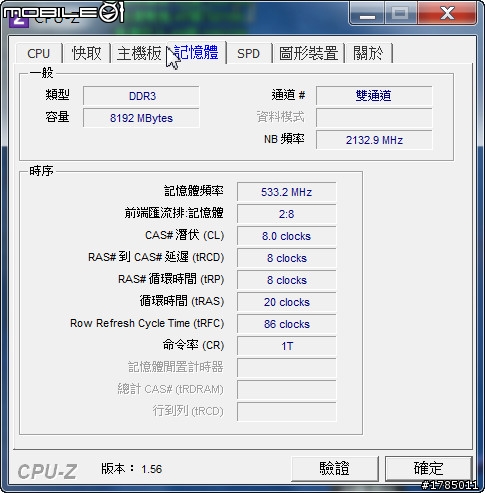Click the 1T command rate value
485x493 pixels.
[x=287, y=346]
